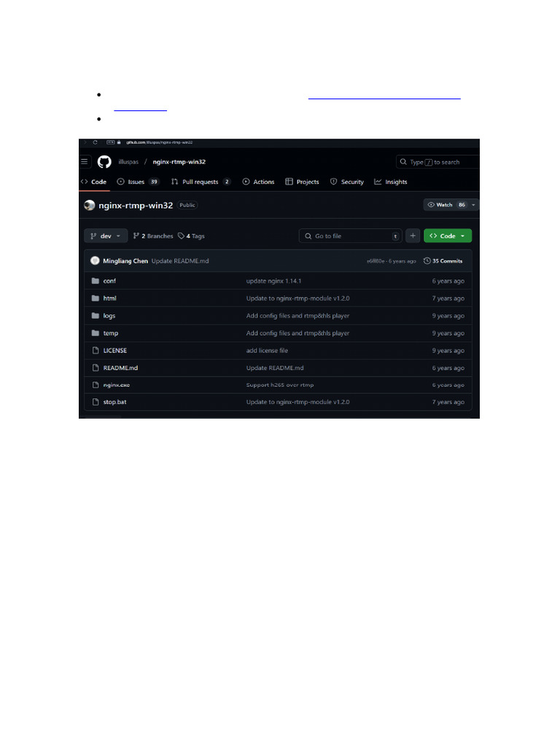Image resolution: width=560 pixels, height=747 pixels.
Task: Open the temp folder
Action: [111, 333]
